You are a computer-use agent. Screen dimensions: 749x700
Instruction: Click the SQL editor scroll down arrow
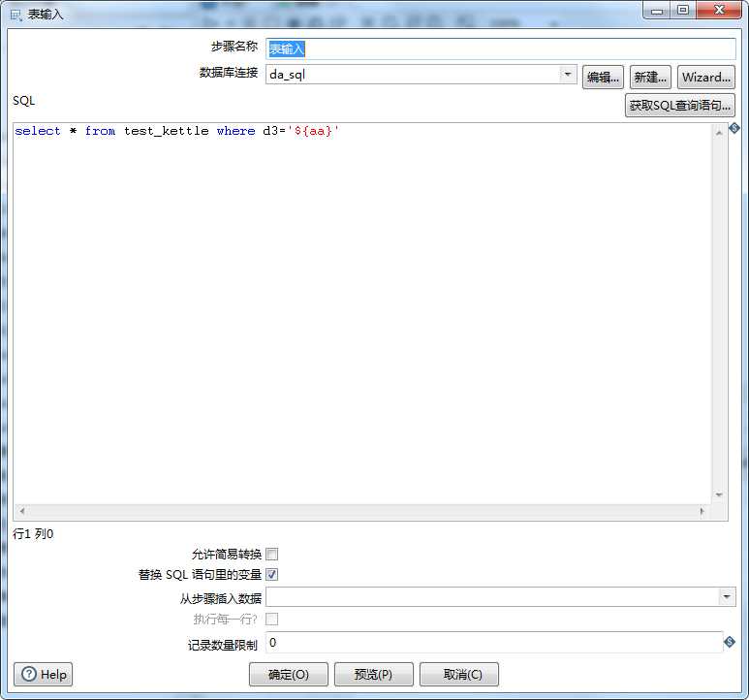(x=719, y=494)
